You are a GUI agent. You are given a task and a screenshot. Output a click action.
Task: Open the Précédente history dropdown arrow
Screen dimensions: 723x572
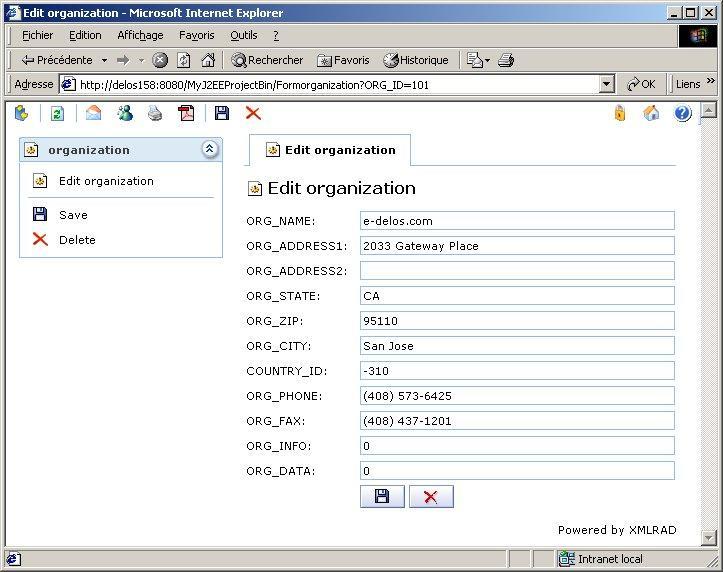coord(104,60)
